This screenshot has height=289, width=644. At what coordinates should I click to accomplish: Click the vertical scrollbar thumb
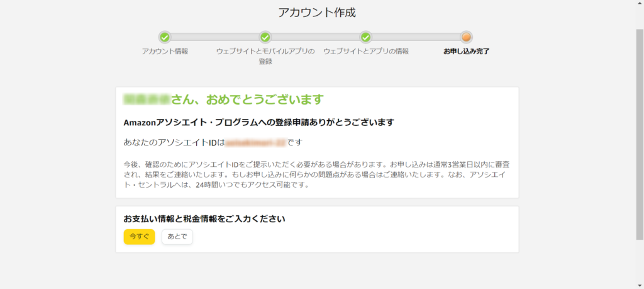pos(640,134)
